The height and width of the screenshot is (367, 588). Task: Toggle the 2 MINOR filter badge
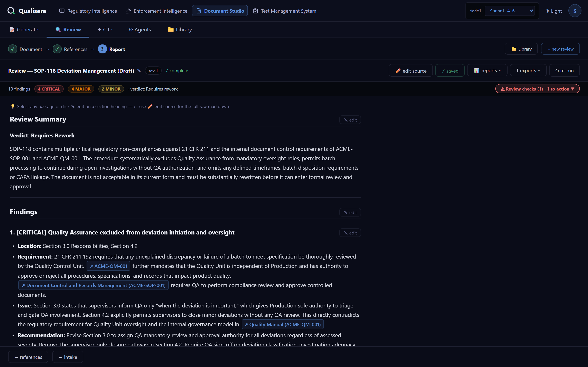point(111,89)
